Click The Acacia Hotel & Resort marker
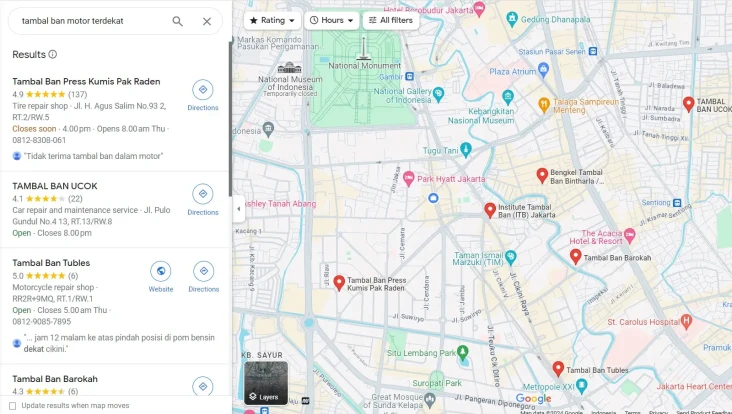Screen dimensions: 732x414 (630, 236)
